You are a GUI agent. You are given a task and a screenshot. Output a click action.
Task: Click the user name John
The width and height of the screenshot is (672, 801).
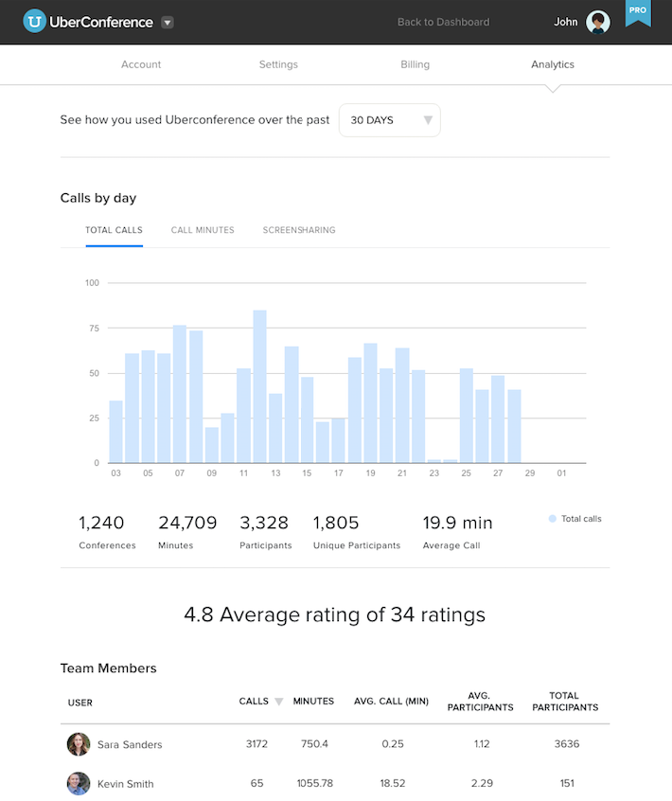pos(566,22)
